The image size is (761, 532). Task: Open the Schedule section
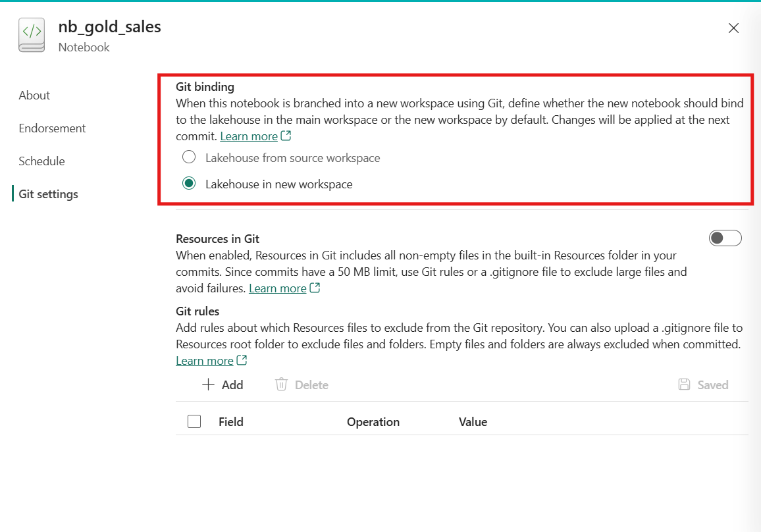41,161
